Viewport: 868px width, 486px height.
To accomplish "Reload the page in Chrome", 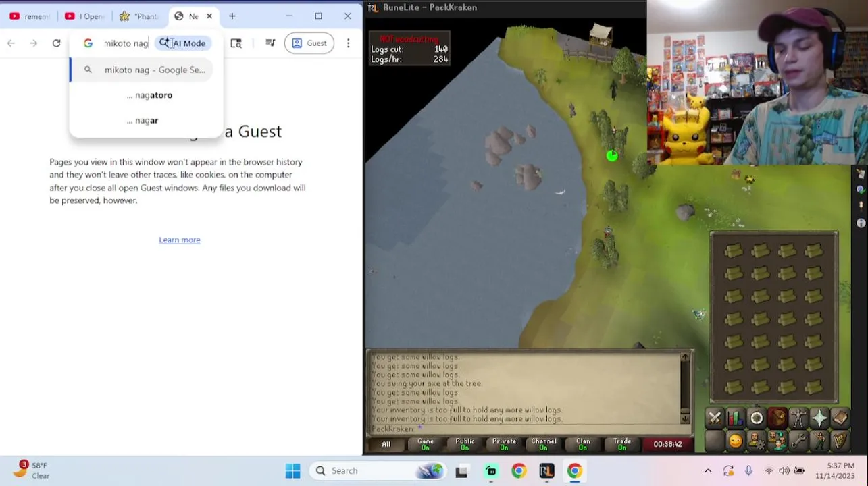I will 56,43.
